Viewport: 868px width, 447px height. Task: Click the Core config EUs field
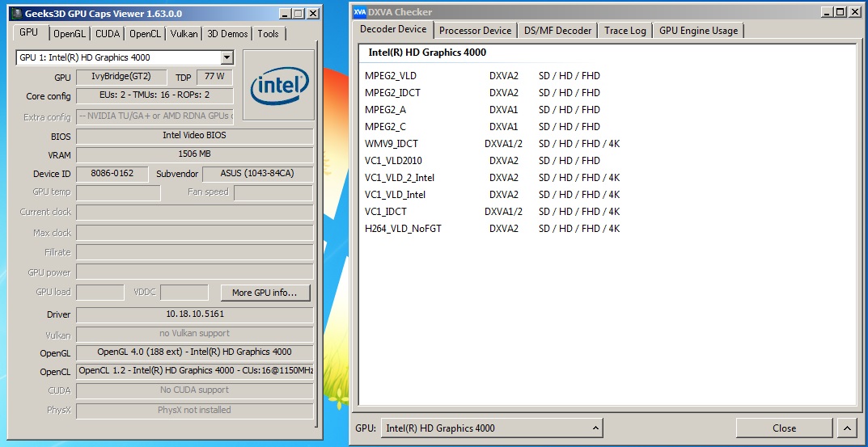click(155, 95)
